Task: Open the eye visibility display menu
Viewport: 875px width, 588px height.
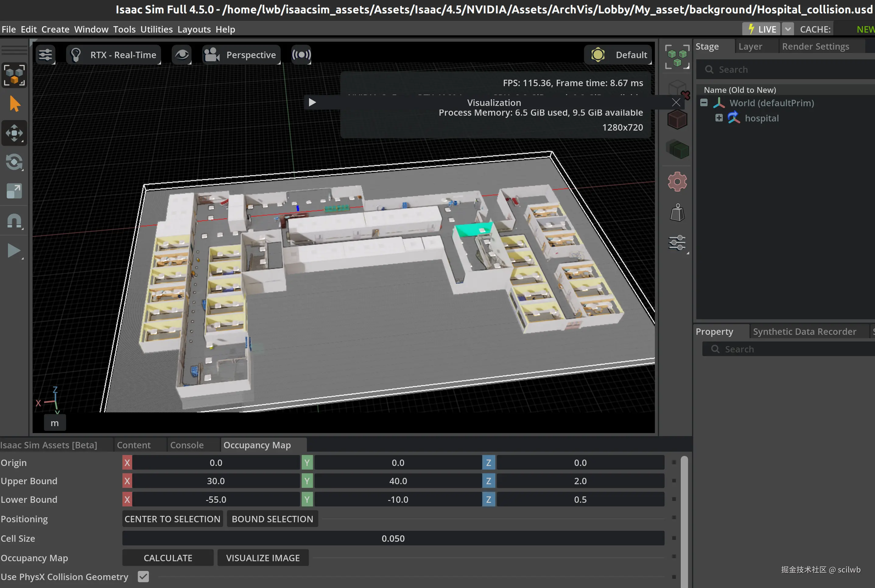Action: coord(182,55)
